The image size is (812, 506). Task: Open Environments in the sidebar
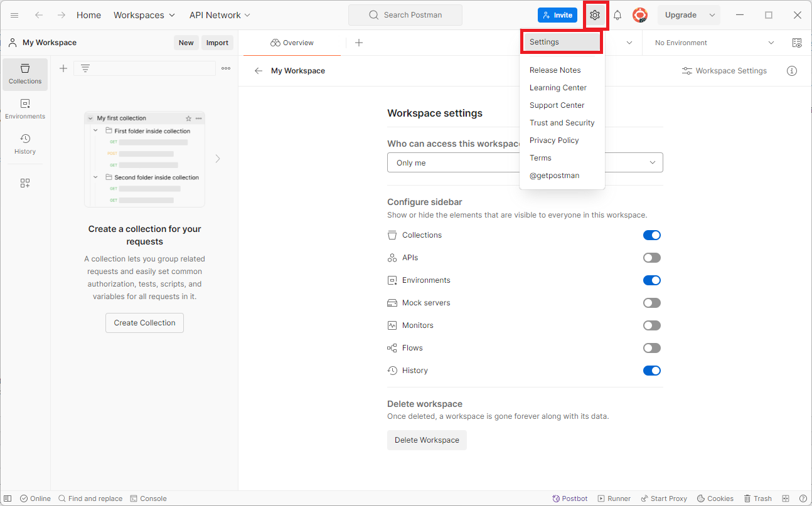pos(25,109)
